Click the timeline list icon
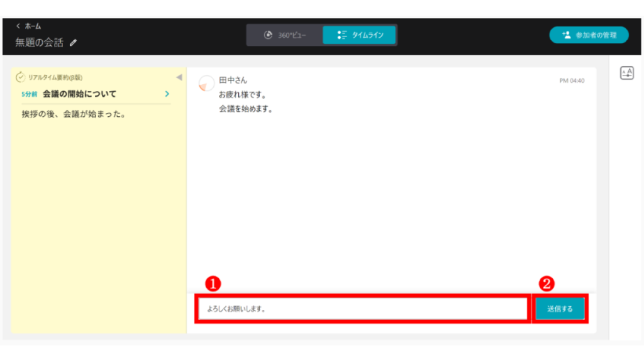 (341, 35)
